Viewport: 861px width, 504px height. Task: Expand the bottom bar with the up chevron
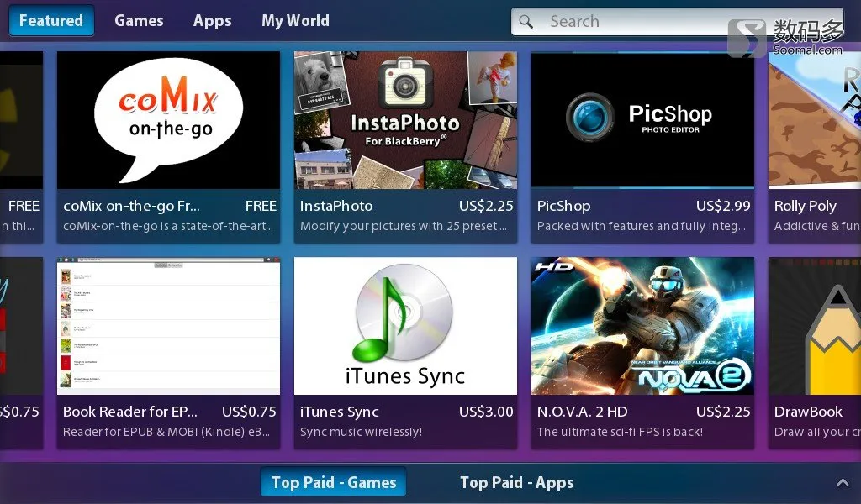tap(843, 483)
